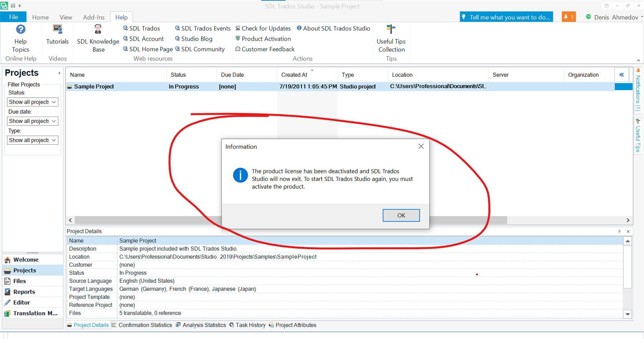The width and height of the screenshot is (644, 339).
Task: Select the Help ribbon tab
Action: 121,17
